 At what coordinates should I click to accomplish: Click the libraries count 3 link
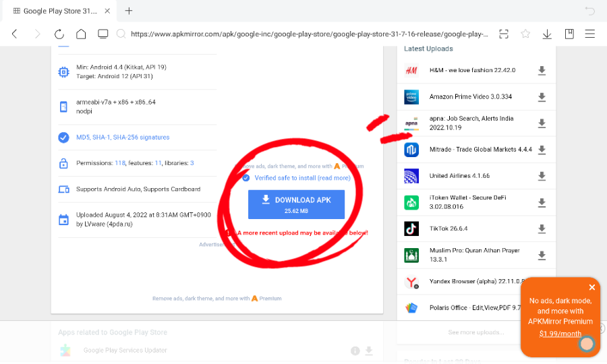(x=192, y=163)
